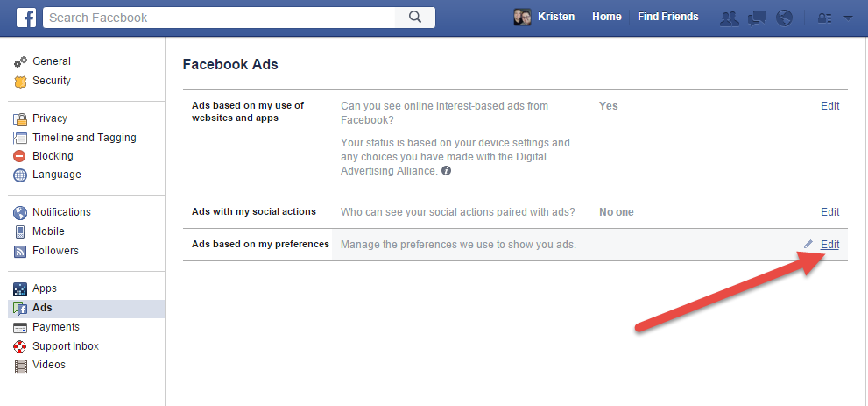Open Notifications settings in the sidebar
Viewport: 868px width, 406px height.
[61, 212]
